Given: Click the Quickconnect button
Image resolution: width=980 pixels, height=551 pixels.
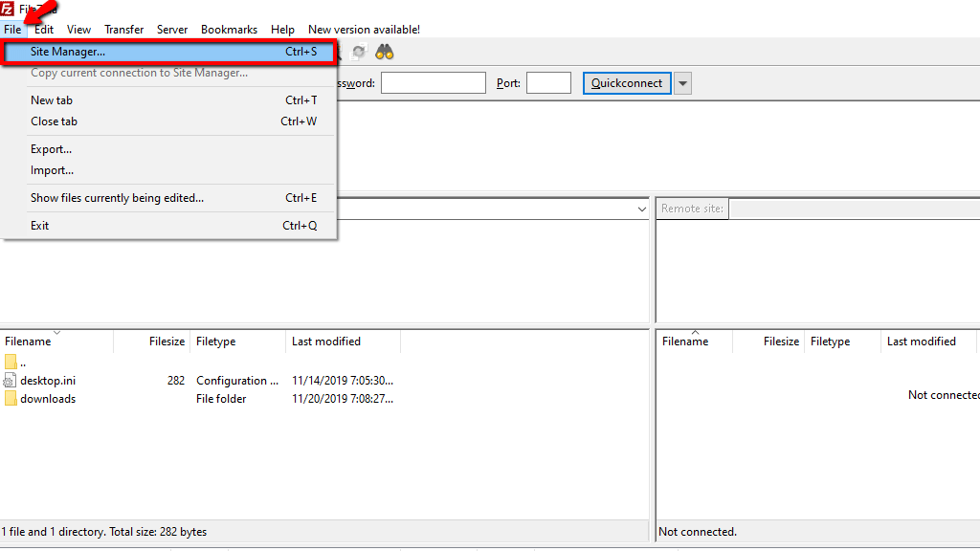Looking at the screenshot, I should coord(627,83).
